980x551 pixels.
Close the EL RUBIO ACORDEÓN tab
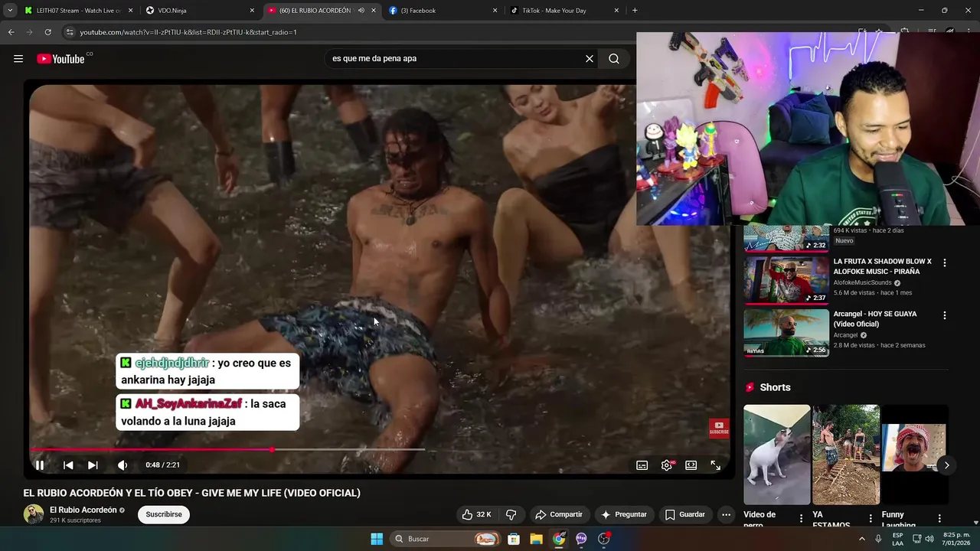point(374,11)
